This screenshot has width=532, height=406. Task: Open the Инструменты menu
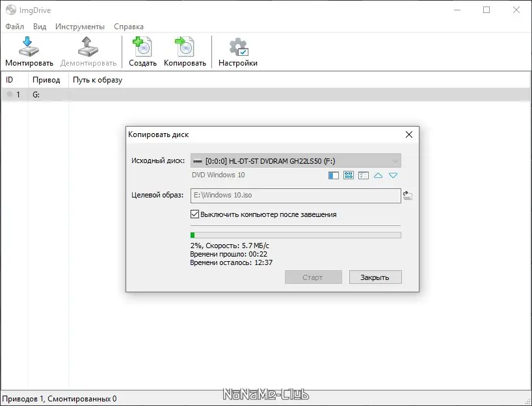point(80,27)
